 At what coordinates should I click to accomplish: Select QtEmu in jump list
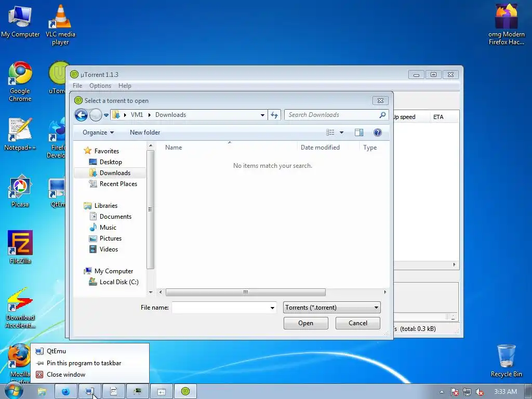(90, 351)
